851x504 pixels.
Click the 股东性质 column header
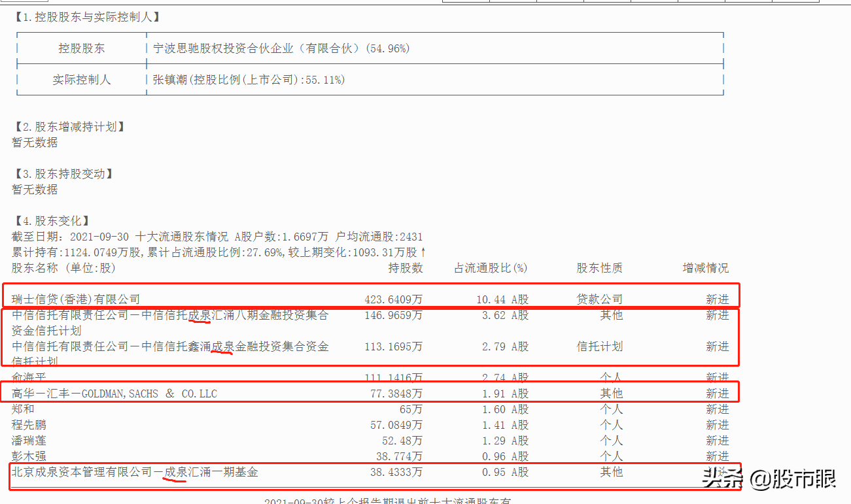[599, 267]
